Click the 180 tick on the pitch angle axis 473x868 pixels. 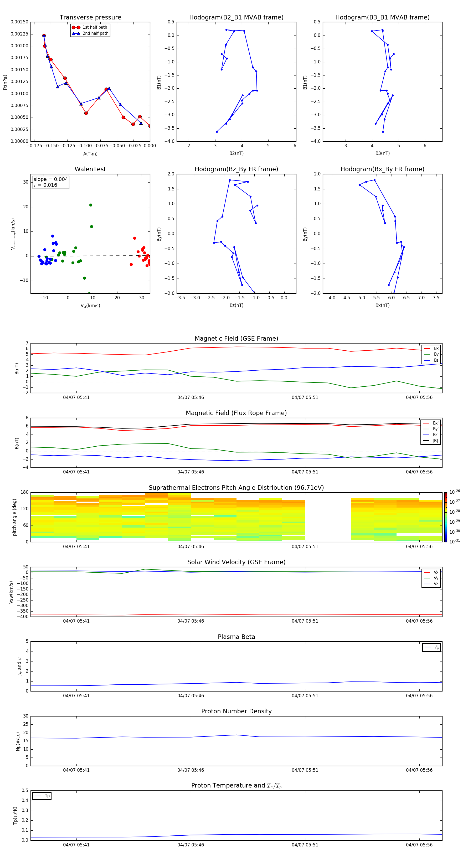coord(25,492)
